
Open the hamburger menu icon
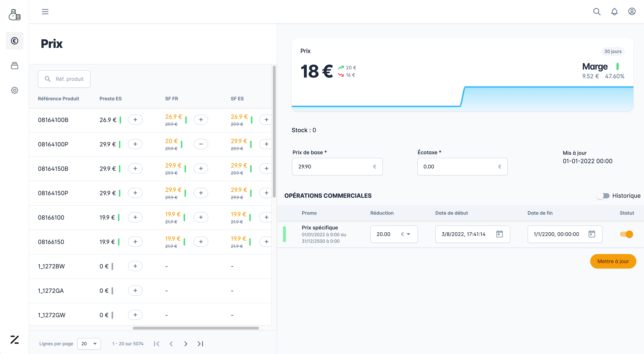pyautogui.click(x=45, y=12)
